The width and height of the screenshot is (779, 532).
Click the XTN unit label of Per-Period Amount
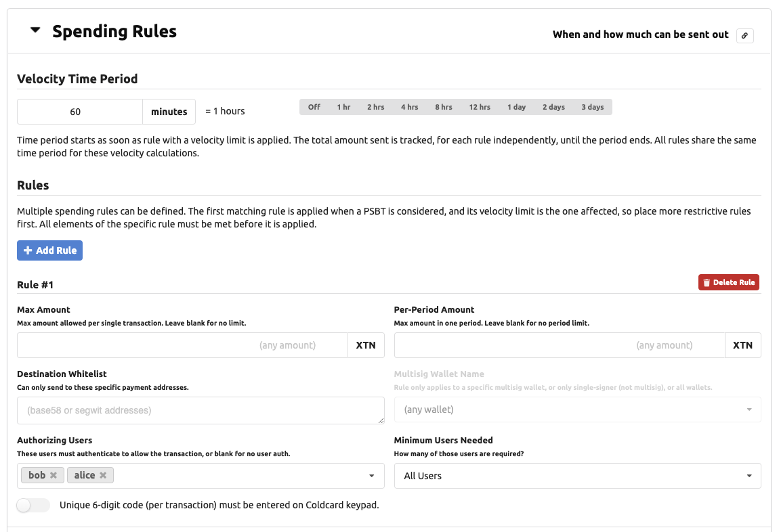742,345
